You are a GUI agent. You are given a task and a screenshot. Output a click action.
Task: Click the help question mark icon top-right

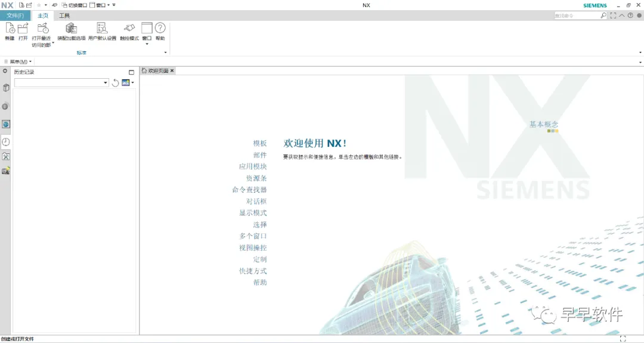[630, 16]
